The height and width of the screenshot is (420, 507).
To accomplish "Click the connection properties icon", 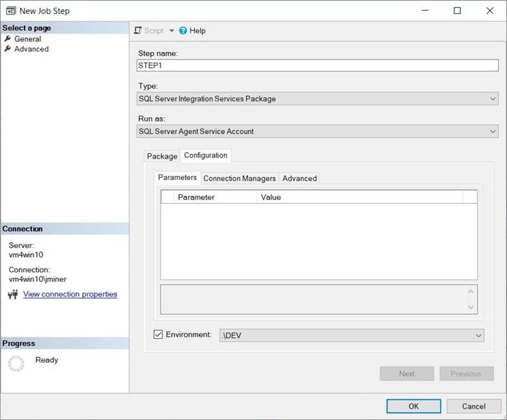I will pyautogui.click(x=13, y=295).
